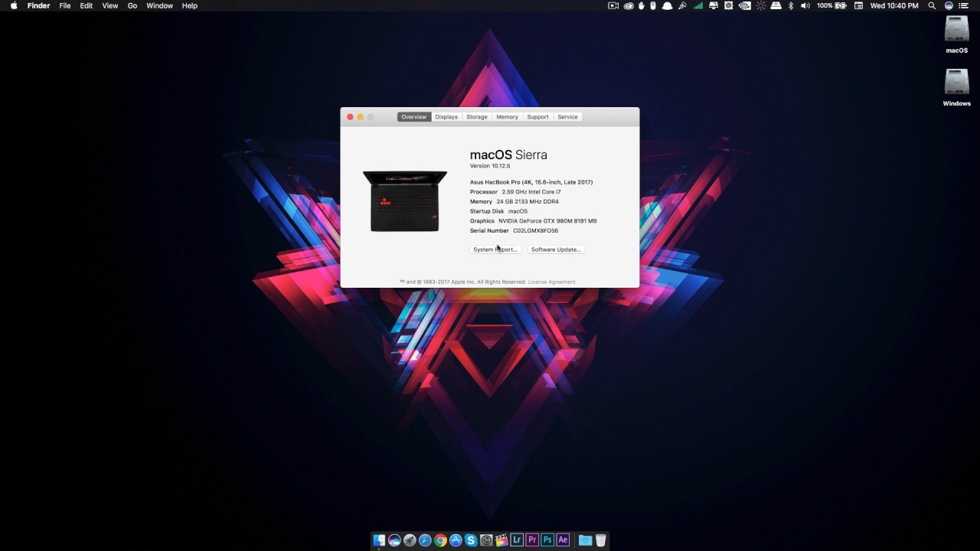Click the Asus HacBook Pro model text
This screenshot has width=980, height=551.
(x=531, y=182)
